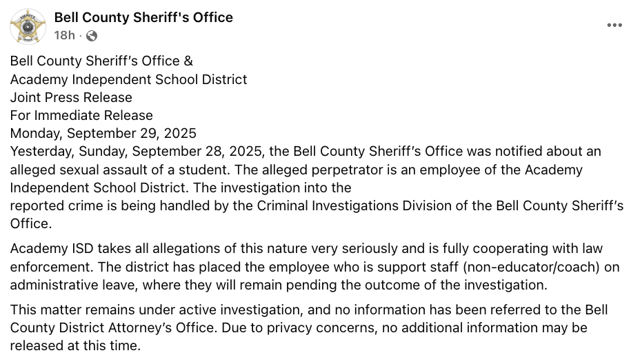Viewport: 640px width, 364px height.
Task: Click the Bell County Sheriff's badge avatar
Action: click(x=28, y=26)
